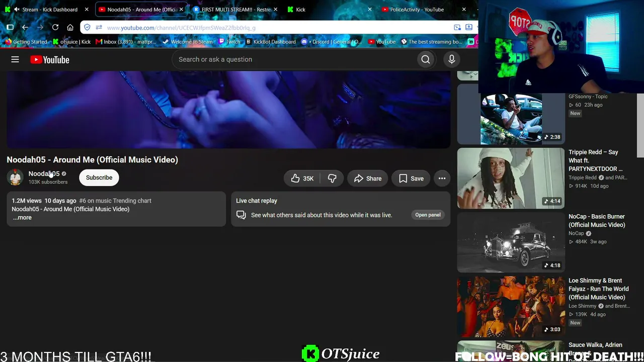Go forward in browser history
644x362 pixels.
(x=40, y=27)
